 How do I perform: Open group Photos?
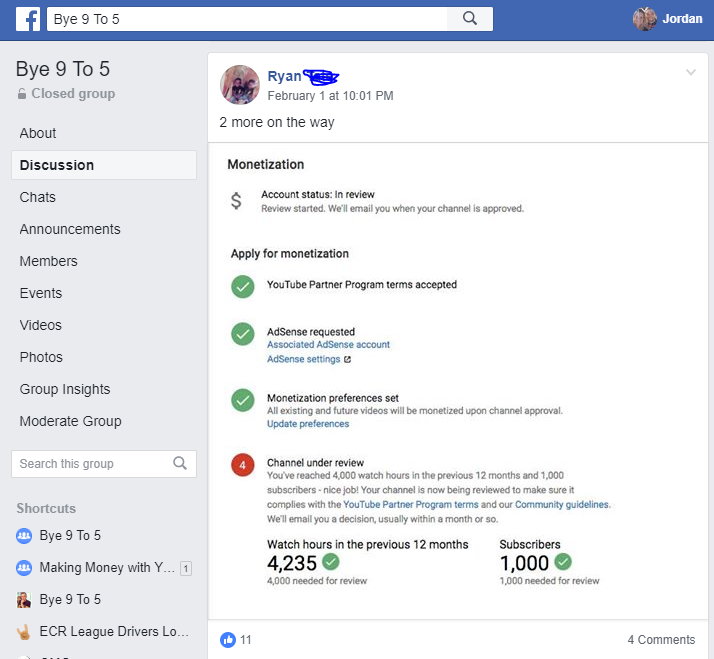point(41,357)
